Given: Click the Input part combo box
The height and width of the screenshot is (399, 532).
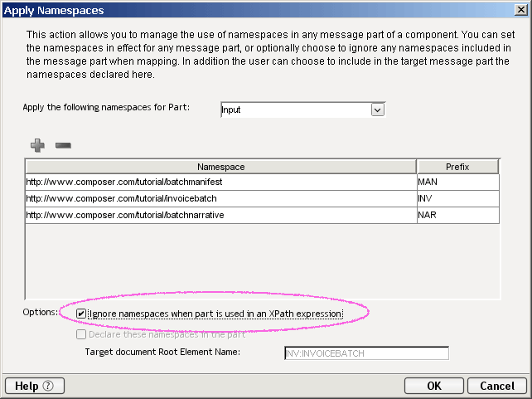Looking at the screenshot, I should click(302, 109).
